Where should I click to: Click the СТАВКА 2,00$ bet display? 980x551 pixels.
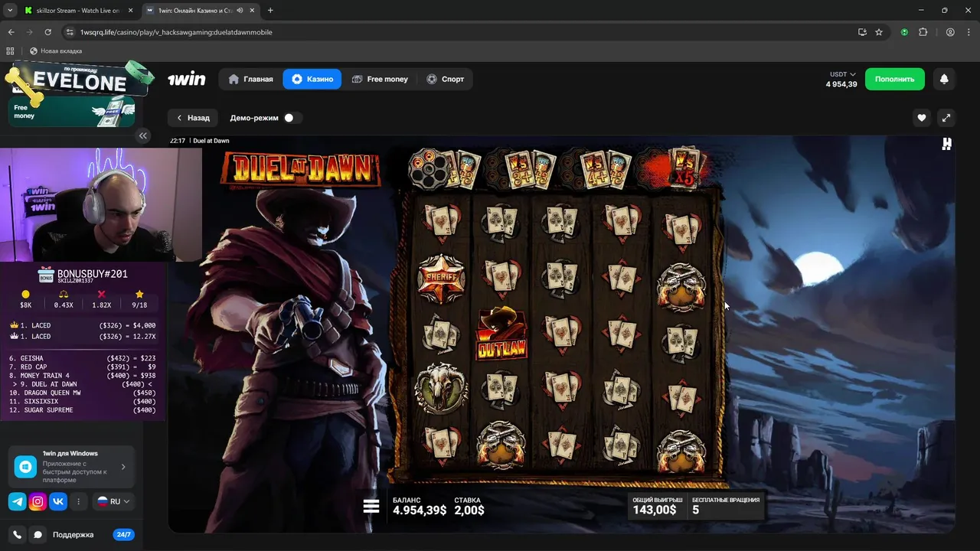[x=469, y=506]
